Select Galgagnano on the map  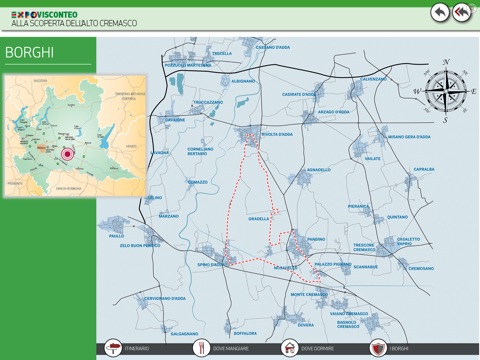point(184,334)
